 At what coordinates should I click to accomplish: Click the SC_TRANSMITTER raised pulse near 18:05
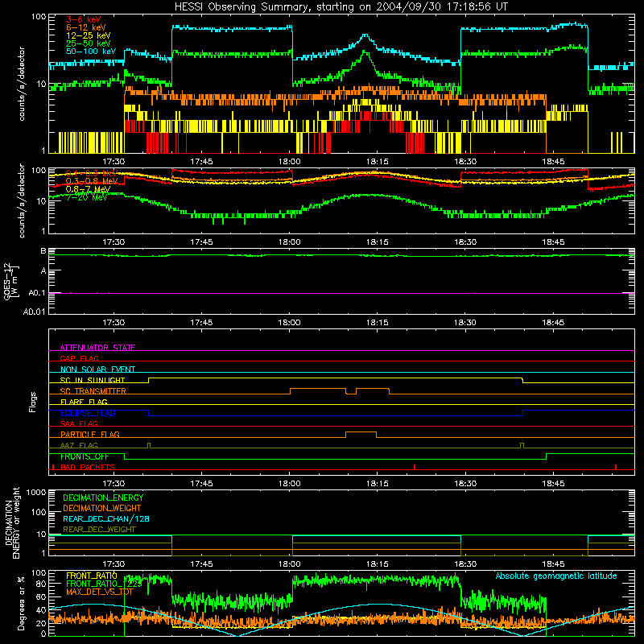tap(318, 389)
